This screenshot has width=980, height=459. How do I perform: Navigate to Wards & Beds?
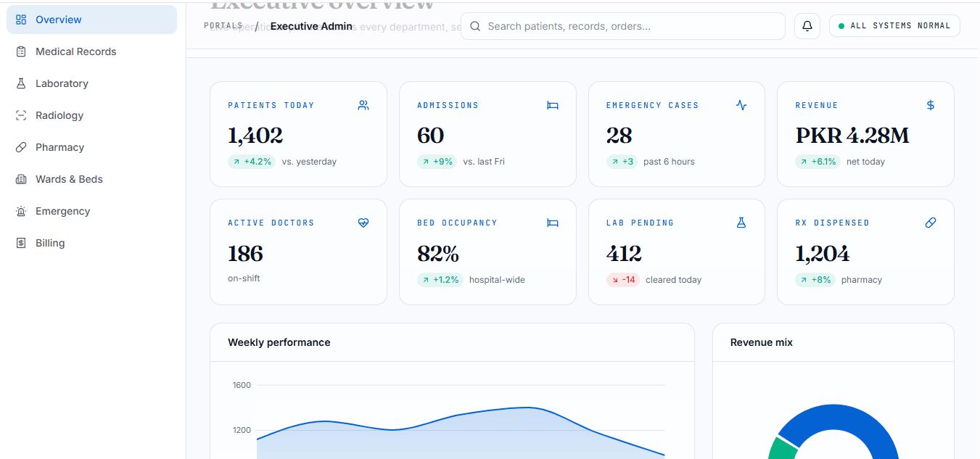pyautogui.click(x=91, y=179)
